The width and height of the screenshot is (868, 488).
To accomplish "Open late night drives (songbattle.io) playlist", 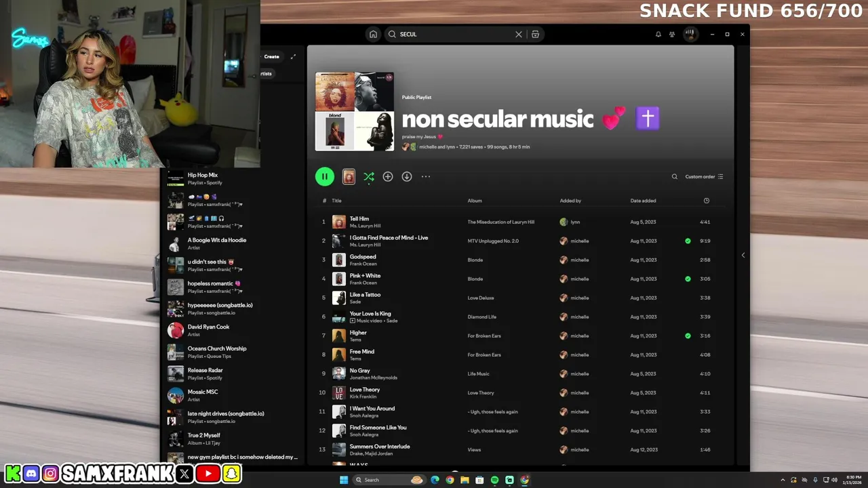I will [233, 417].
